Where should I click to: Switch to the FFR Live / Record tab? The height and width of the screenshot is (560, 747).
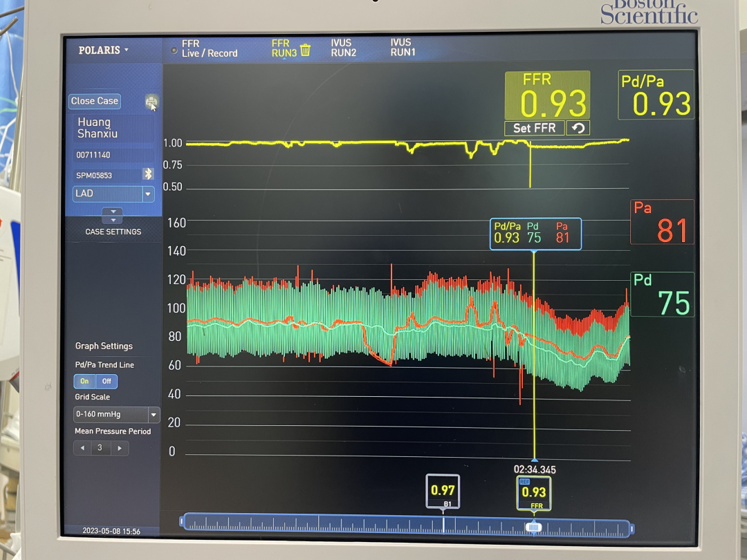tap(209, 48)
